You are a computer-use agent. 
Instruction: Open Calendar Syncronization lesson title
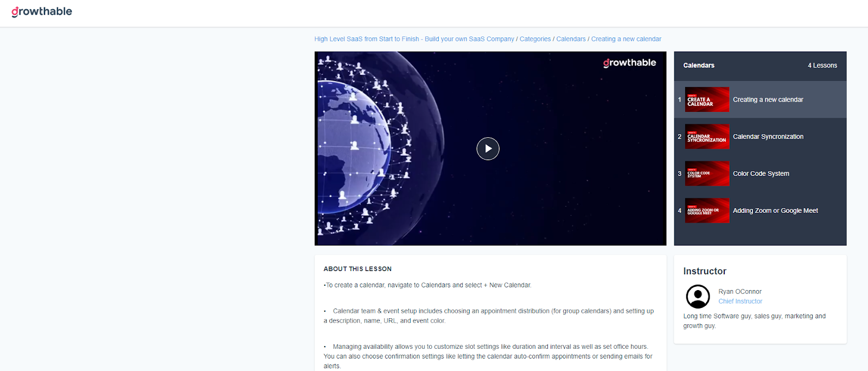point(768,136)
